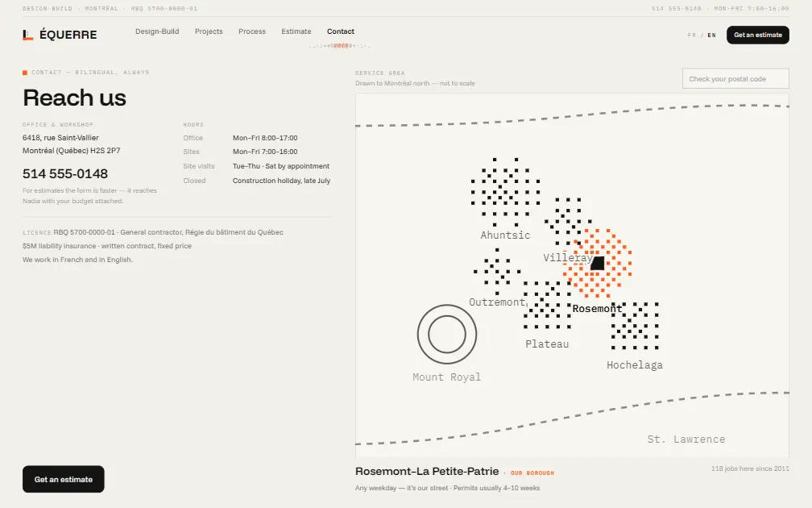The width and height of the screenshot is (812, 508).
Task: Click the SERVICE AREA label
Action: point(380,73)
